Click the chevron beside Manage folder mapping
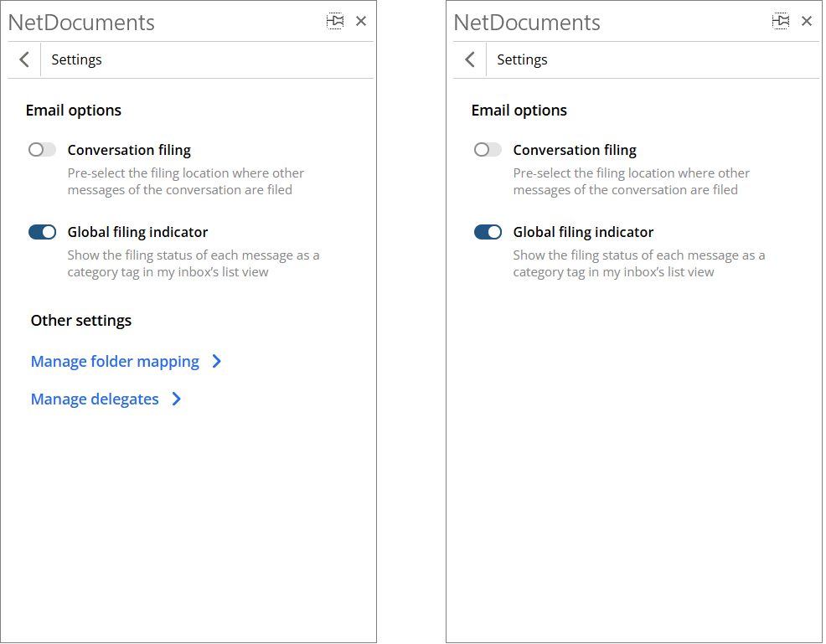This screenshot has height=644, width=826. (217, 361)
